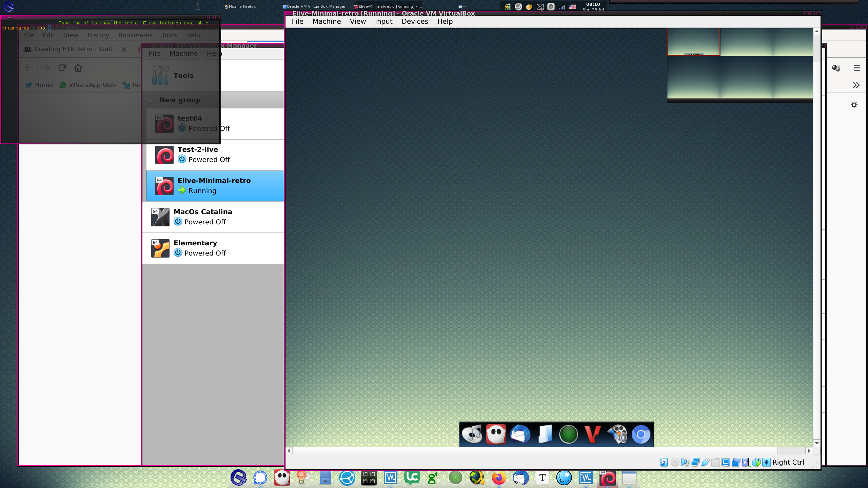
Task: Launch the green LC chat icon in host dock
Action: (412, 478)
